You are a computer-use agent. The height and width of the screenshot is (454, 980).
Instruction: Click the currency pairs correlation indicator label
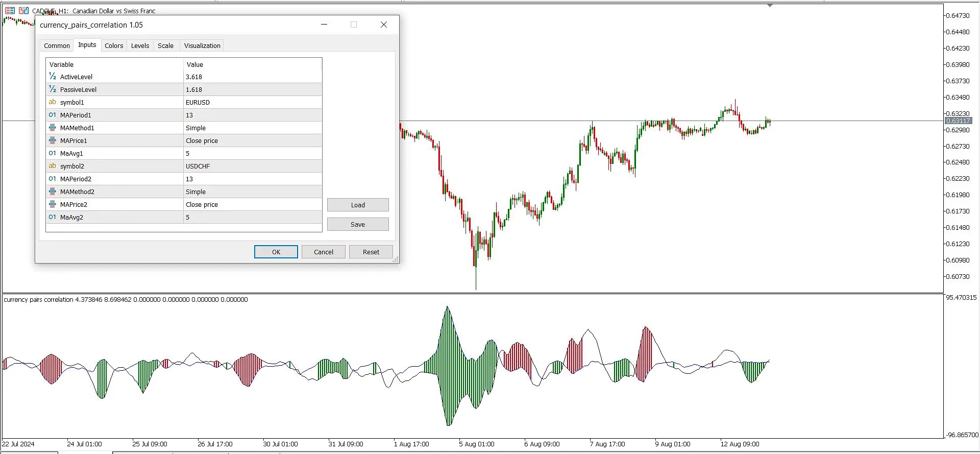126,299
